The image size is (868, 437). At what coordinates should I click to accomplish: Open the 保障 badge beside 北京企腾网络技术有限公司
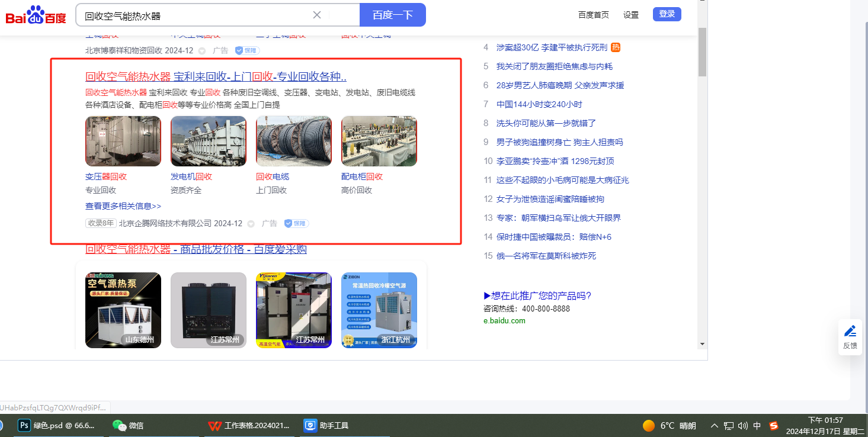[296, 224]
